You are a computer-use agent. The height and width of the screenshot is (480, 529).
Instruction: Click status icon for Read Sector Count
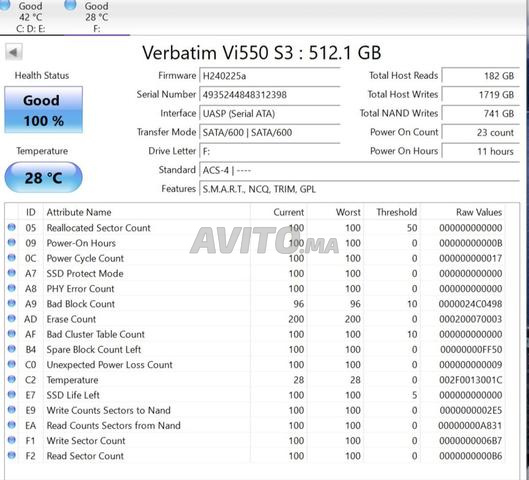point(11,455)
